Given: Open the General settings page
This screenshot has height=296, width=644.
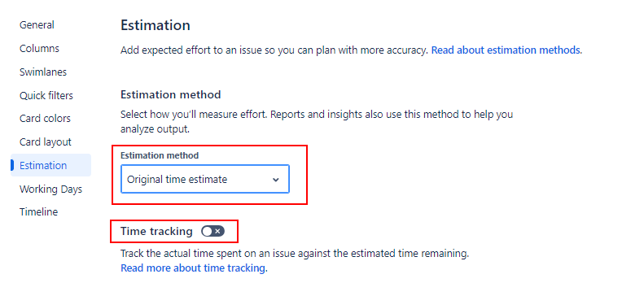Looking at the screenshot, I should click(37, 25).
